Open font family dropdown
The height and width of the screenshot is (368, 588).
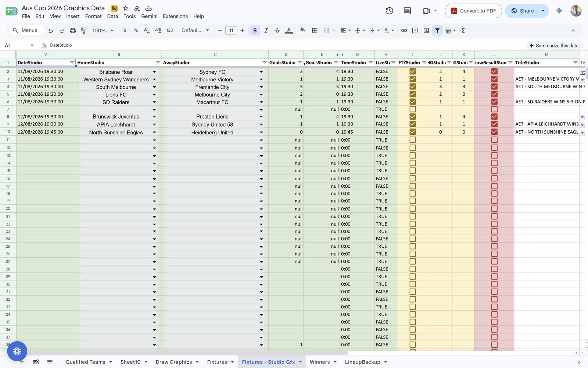pos(196,31)
